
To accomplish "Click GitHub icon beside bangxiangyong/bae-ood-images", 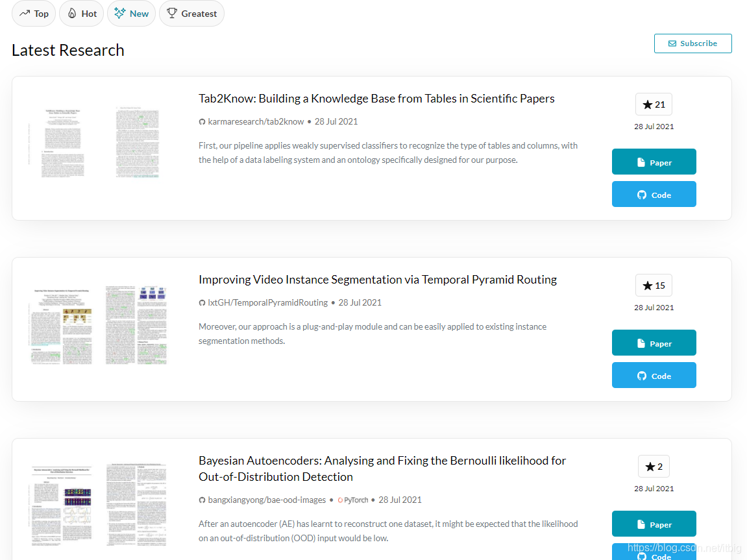I will (x=202, y=500).
